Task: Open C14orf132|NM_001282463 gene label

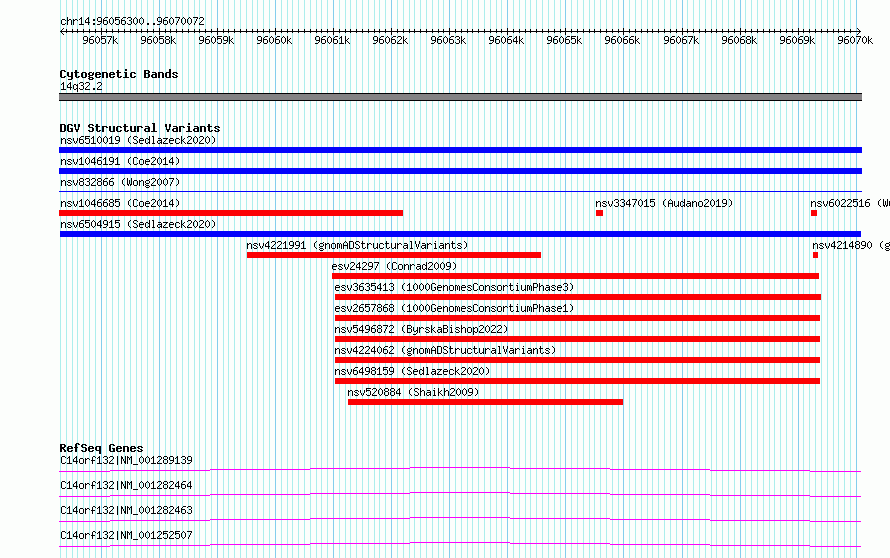Action: point(126,510)
